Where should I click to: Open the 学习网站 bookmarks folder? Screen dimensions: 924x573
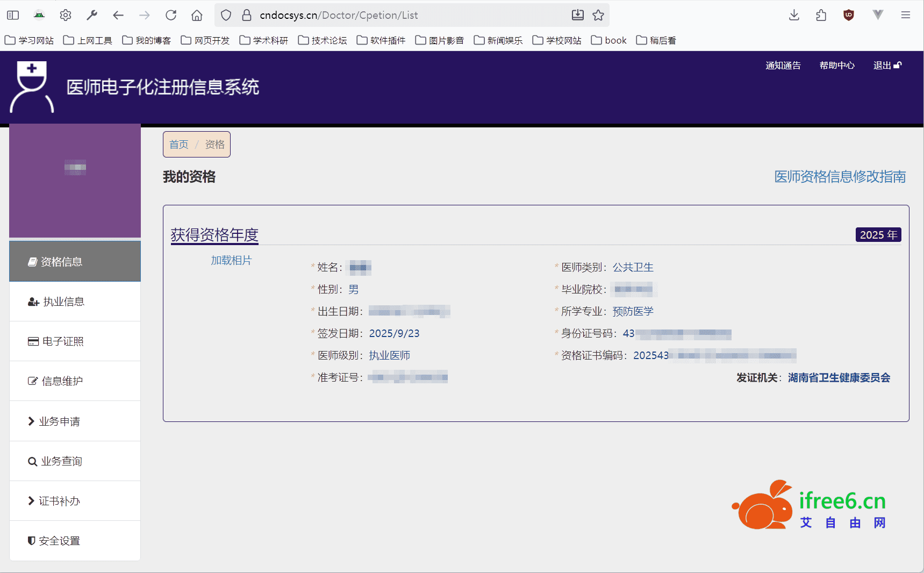30,40
